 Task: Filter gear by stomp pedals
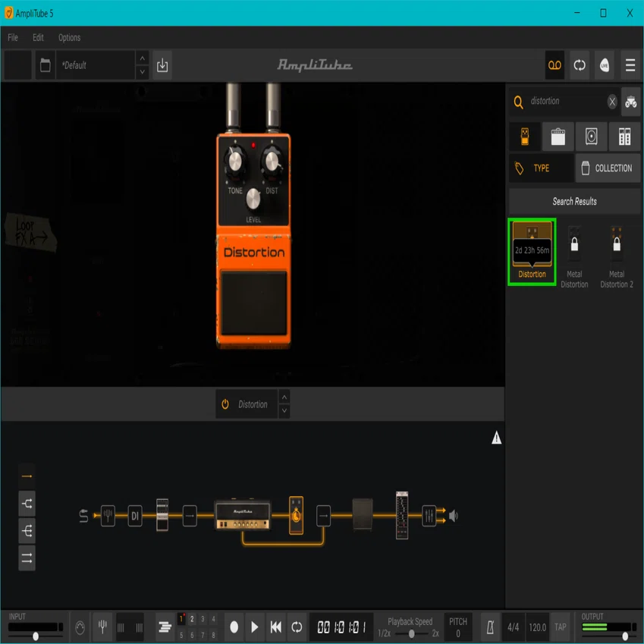[525, 137]
